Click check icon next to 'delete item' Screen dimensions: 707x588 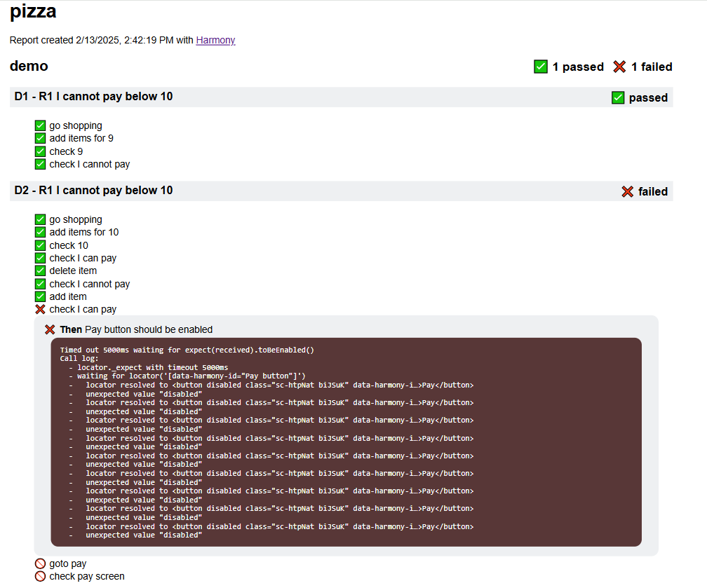click(40, 271)
